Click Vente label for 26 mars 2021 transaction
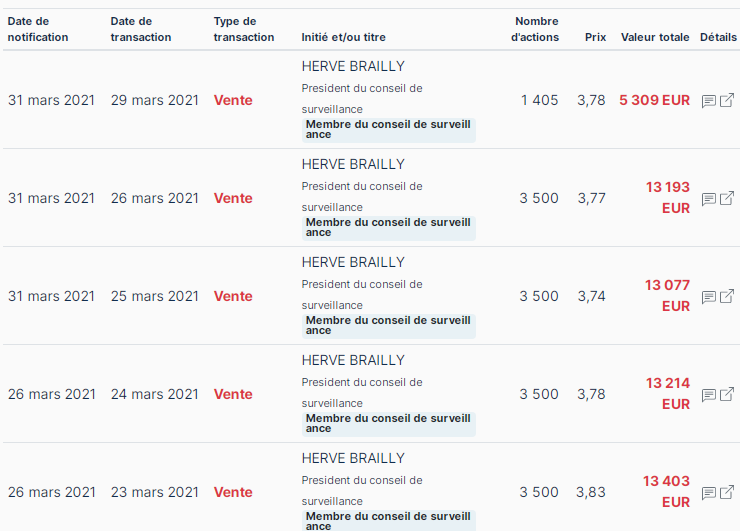Screen dimensions: 740x531 click(233, 198)
